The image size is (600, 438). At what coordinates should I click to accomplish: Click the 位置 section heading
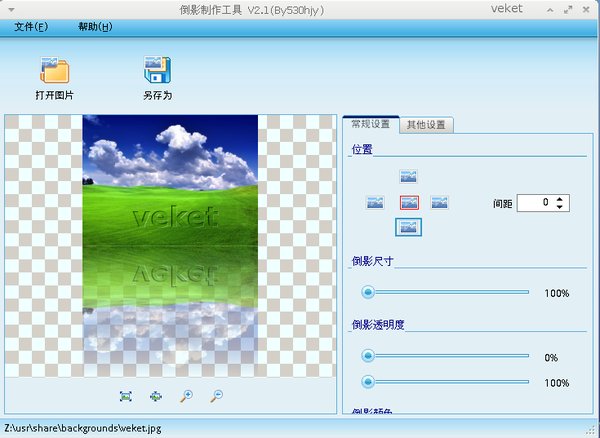[362, 149]
